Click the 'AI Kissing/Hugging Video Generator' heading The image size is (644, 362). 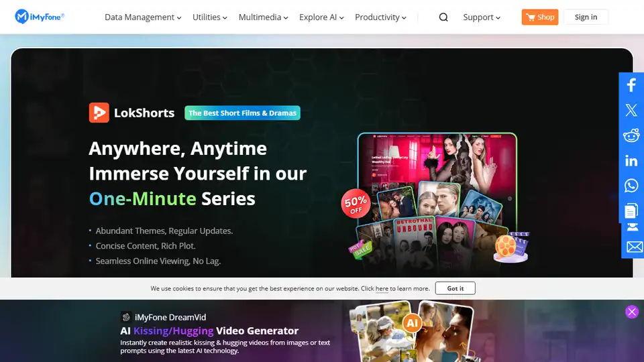209,330
